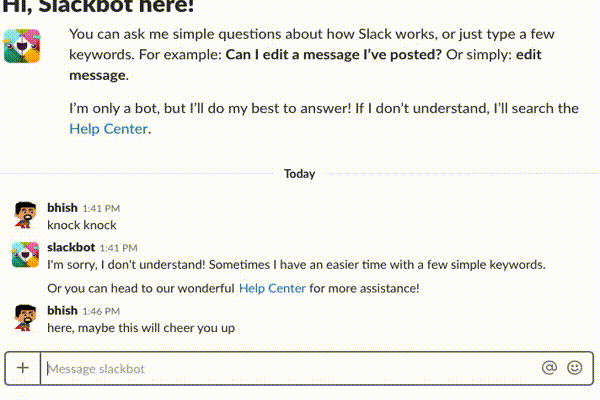Screen dimensions: 600x400
Task: Select bhish username above "knock knock"
Action: [x=62, y=208]
